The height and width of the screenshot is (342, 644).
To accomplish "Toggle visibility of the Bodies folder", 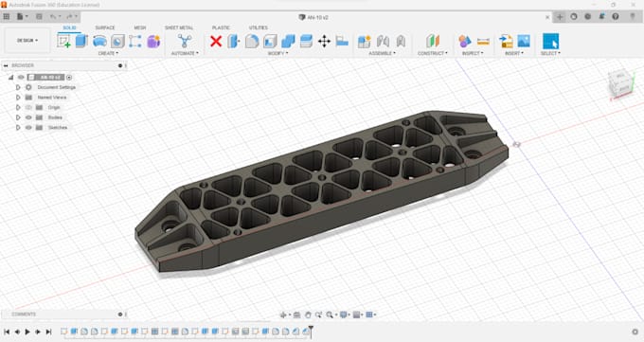I will 28,117.
